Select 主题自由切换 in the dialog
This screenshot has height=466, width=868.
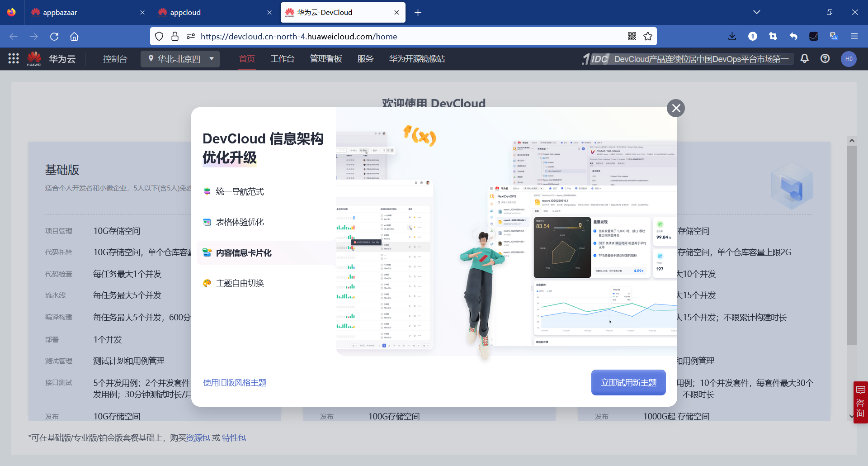click(240, 283)
